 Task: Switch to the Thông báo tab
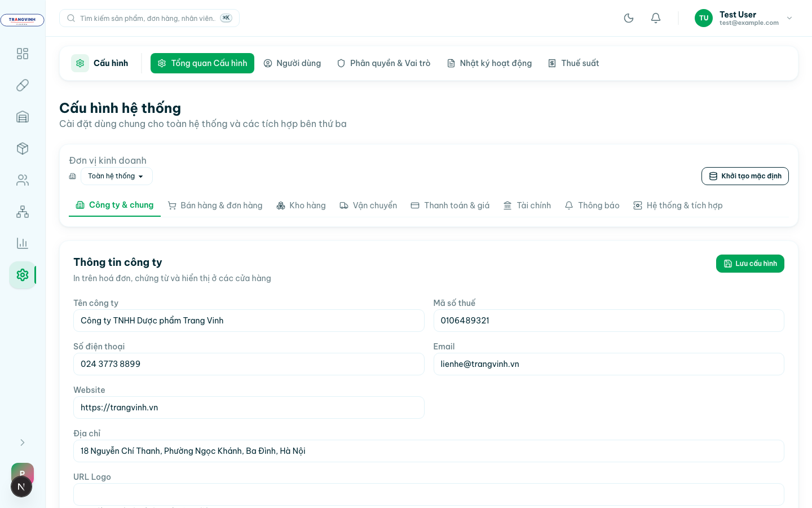pos(592,205)
